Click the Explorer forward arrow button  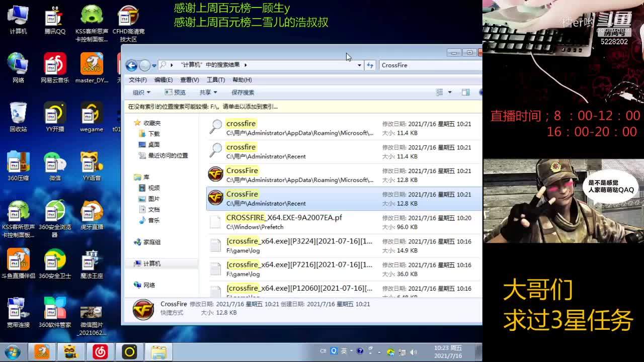[x=144, y=65]
